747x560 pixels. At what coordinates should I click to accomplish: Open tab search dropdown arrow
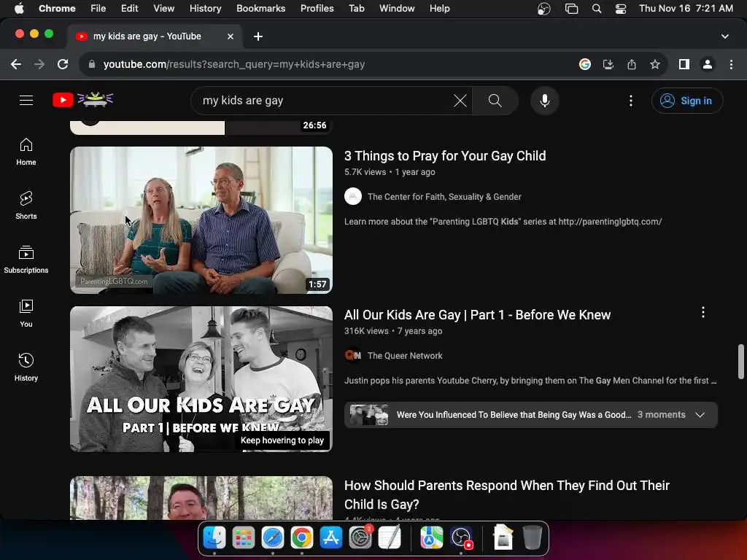(x=725, y=36)
